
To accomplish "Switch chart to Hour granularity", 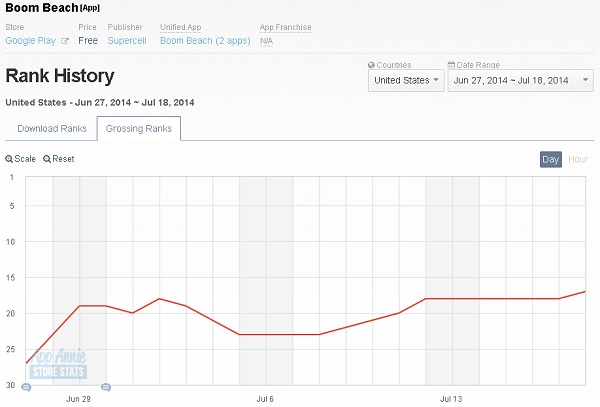I will (578, 160).
